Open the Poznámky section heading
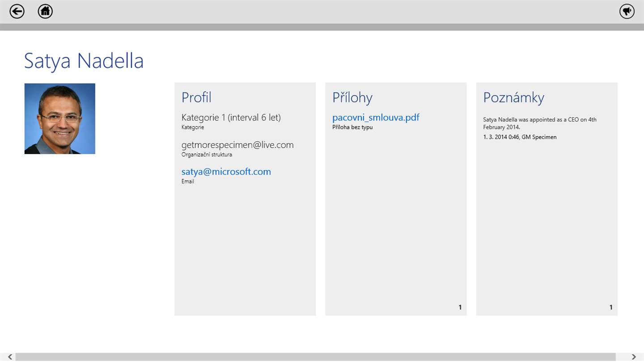The height and width of the screenshot is (362, 644). [513, 97]
